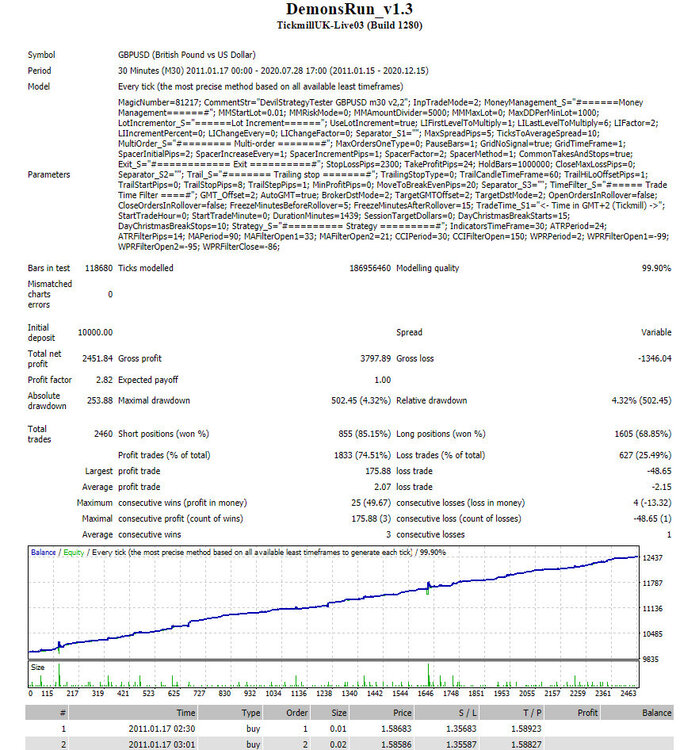The image size is (699, 750).
Task: Click the size cell 0.02 in row 2
Action: [338, 745]
